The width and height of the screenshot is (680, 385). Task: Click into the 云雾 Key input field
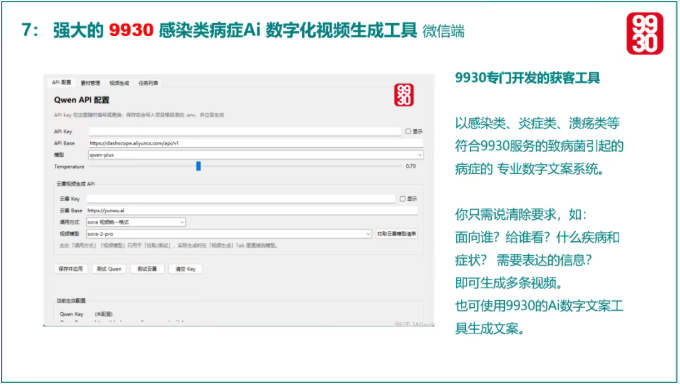241,199
